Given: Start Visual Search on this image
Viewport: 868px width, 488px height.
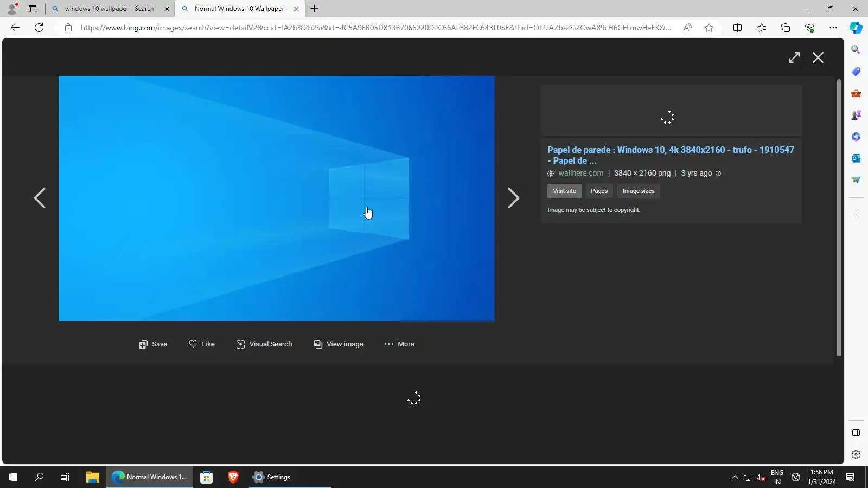Looking at the screenshot, I should (x=264, y=344).
